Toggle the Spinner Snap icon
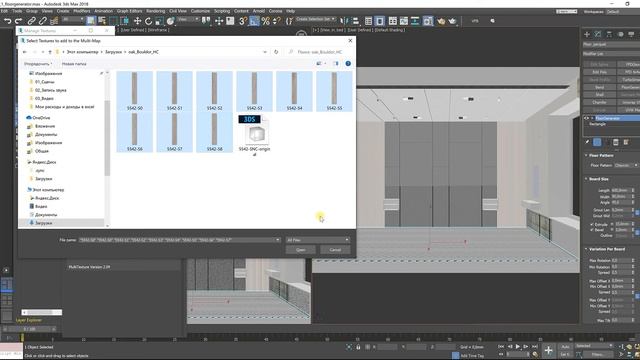Image resolution: width=640 pixels, height=360 pixels. pyautogui.click(x=276, y=21)
